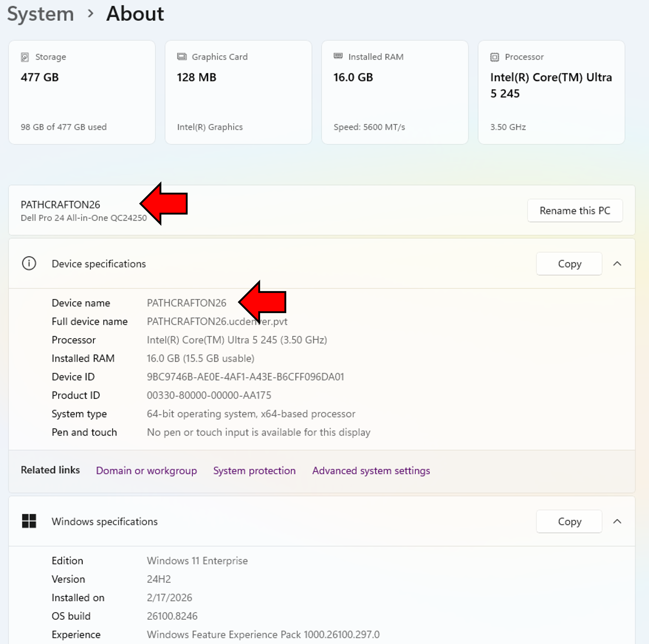Image resolution: width=649 pixels, height=644 pixels.
Task: Select Installed on date 2/17/2026
Action: tap(169, 598)
